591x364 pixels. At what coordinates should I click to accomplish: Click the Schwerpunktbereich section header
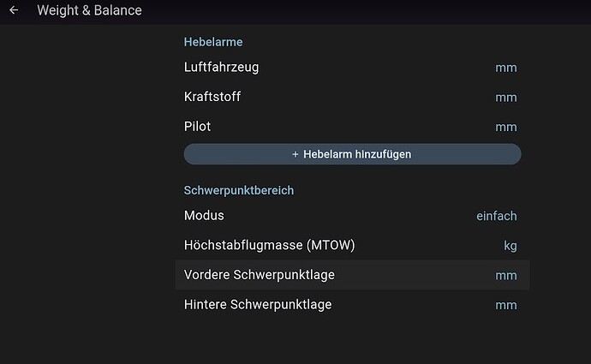(238, 190)
